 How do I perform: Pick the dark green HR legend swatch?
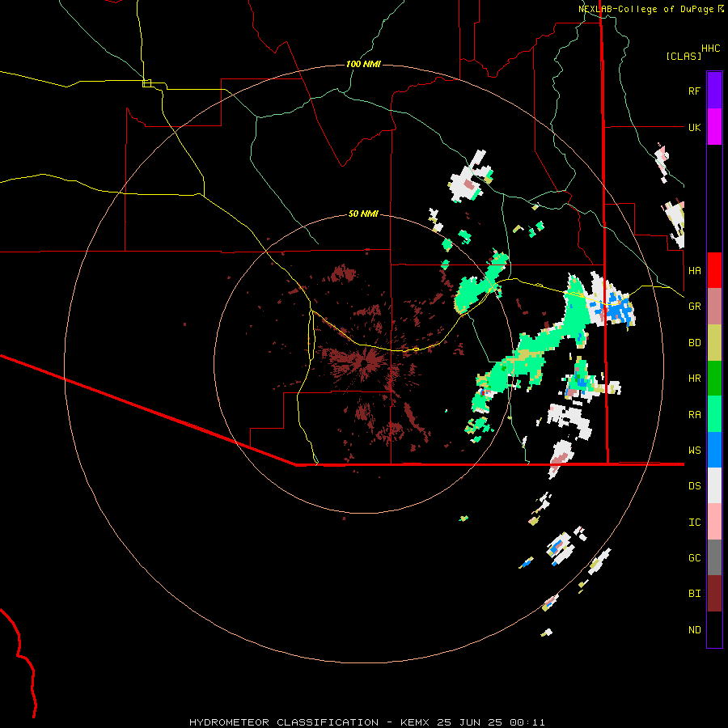[714, 379]
